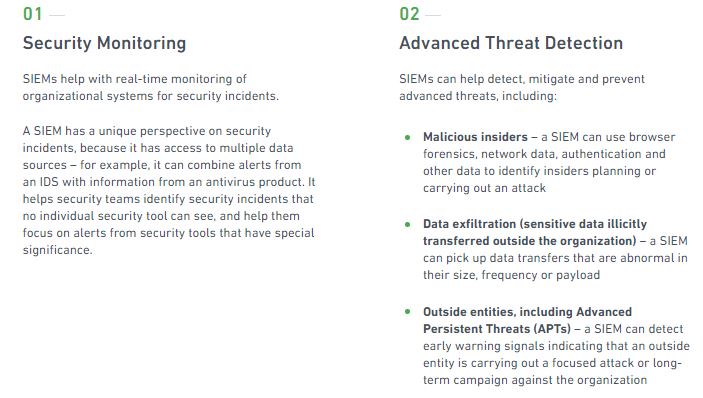Click the green 02 section number
Viewport: 703px width, 398px height.
[x=409, y=14]
